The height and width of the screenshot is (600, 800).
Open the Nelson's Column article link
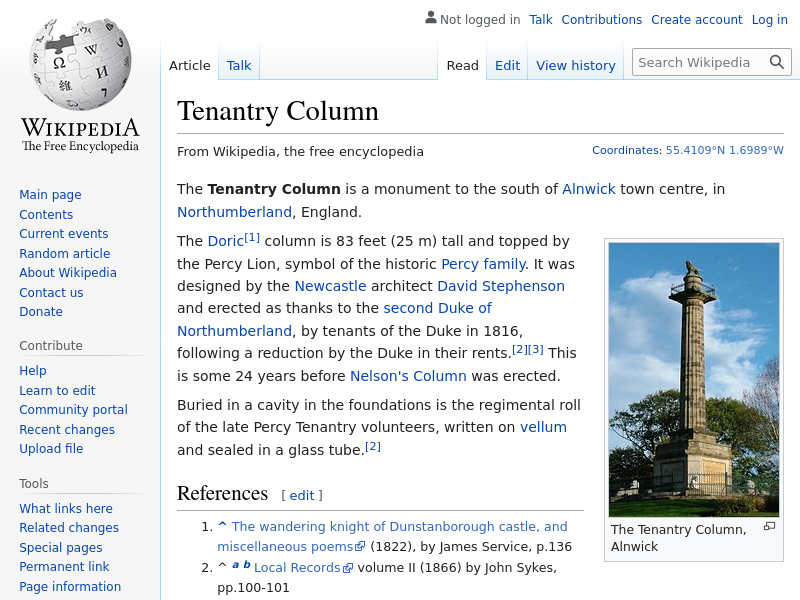[408, 376]
